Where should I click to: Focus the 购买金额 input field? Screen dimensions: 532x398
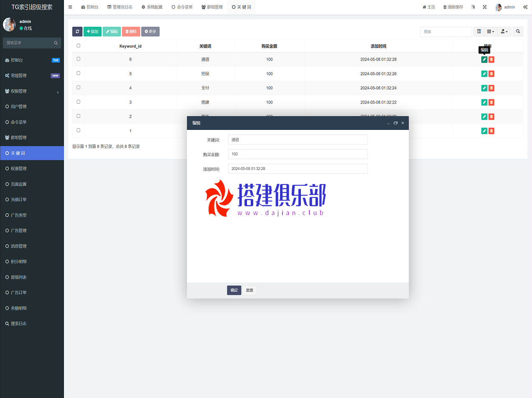(x=298, y=154)
